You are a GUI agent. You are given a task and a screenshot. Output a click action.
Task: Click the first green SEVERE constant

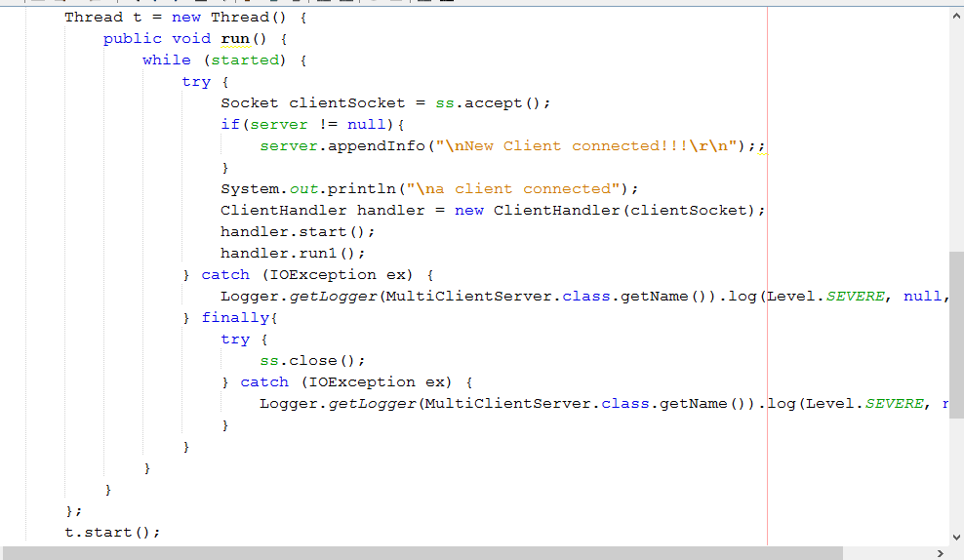click(x=855, y=297)
